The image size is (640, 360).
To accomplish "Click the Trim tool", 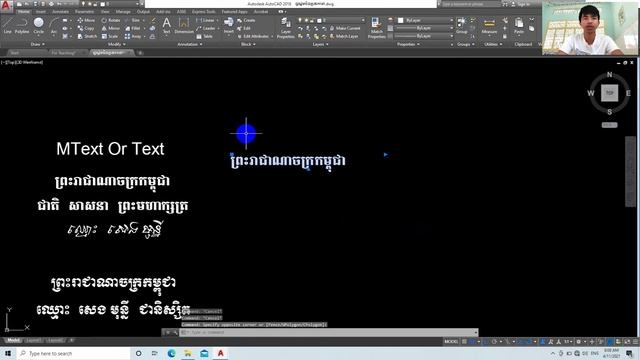I will click(133, 20).
